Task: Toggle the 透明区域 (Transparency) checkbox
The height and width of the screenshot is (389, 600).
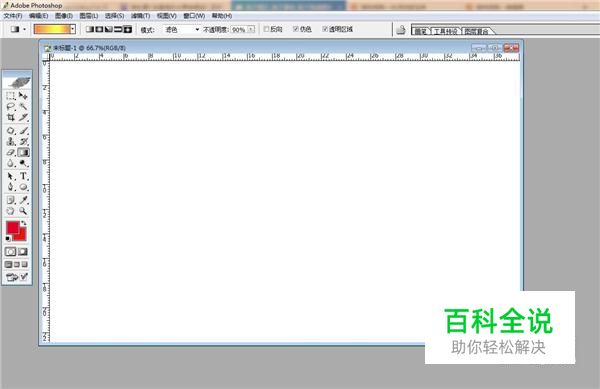Action: [325, 29]
